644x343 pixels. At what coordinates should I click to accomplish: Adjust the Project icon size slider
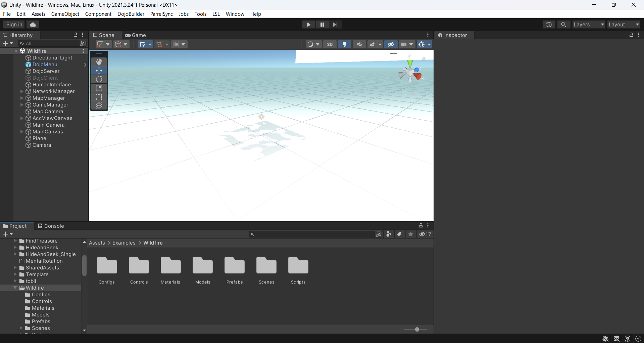pos(417,330)
